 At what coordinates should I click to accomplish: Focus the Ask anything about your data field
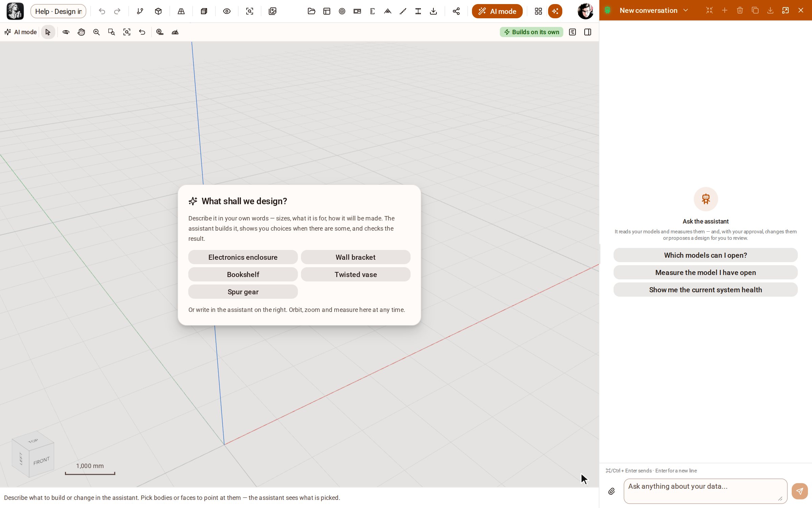705,491
